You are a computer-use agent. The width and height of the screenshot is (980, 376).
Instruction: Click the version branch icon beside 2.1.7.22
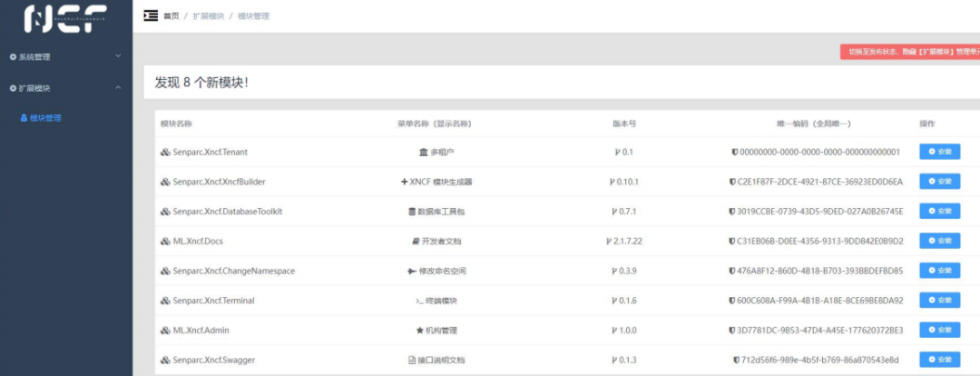point(609,242)
